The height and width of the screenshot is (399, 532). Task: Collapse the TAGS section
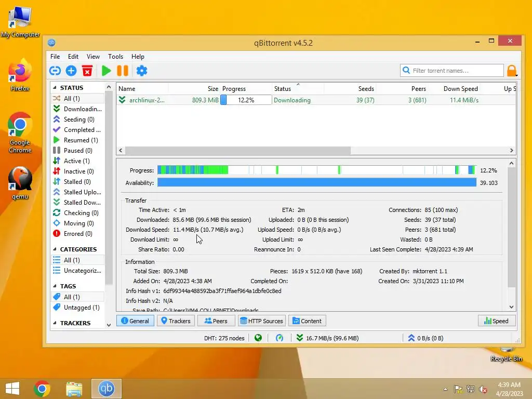click(55, 286)
